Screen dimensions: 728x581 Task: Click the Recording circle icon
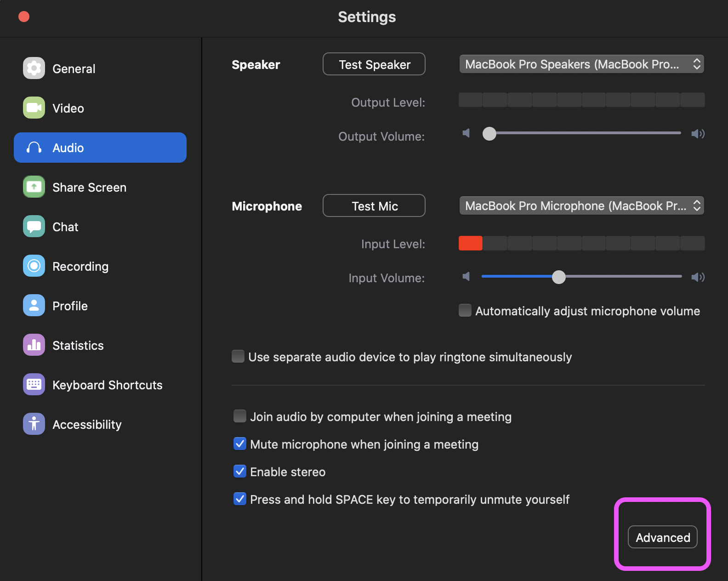[34, 266]
